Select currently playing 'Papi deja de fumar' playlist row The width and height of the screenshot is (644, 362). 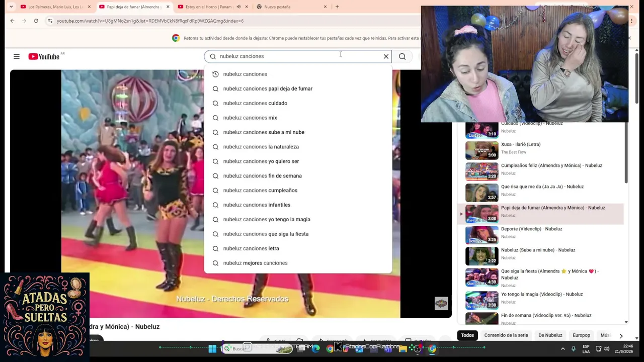(x=541, y=214)
